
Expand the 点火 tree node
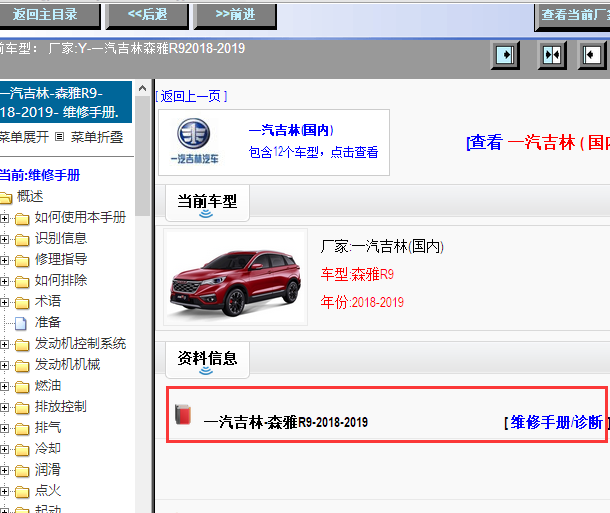[4, 491]
